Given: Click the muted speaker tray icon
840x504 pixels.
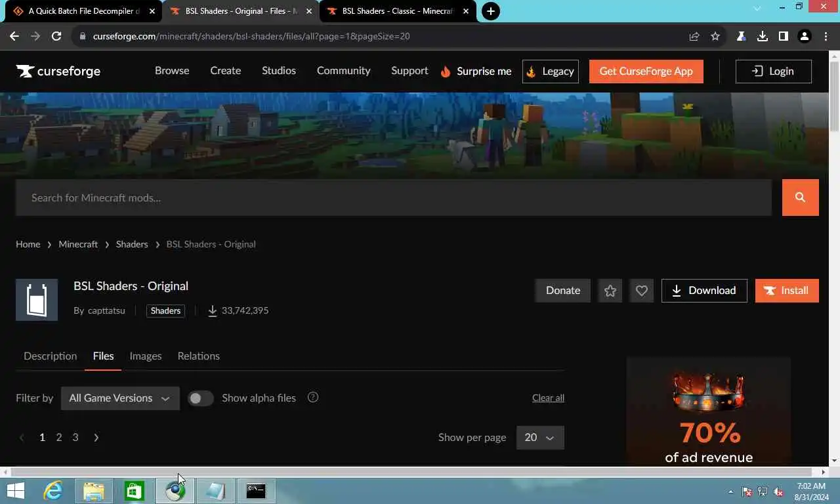Looking at the screenshot, I should pyautogui.click(x=778, y=492).
